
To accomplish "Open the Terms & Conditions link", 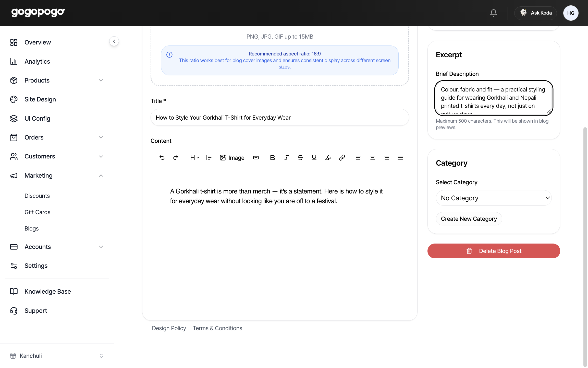I will pos(217,328).
